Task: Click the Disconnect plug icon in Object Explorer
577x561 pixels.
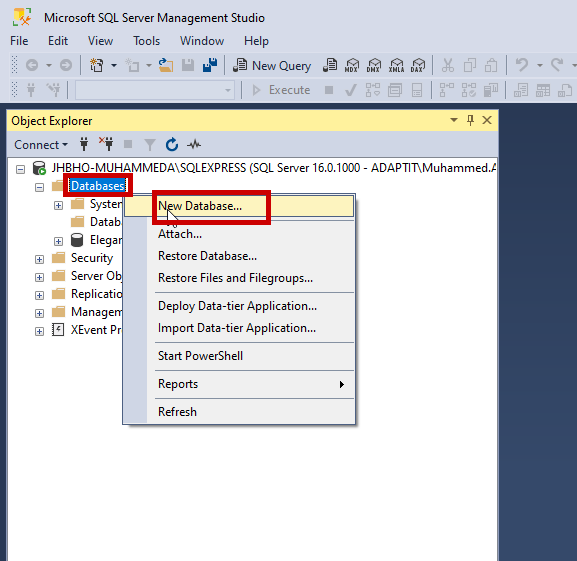Action: pos(106,144)
